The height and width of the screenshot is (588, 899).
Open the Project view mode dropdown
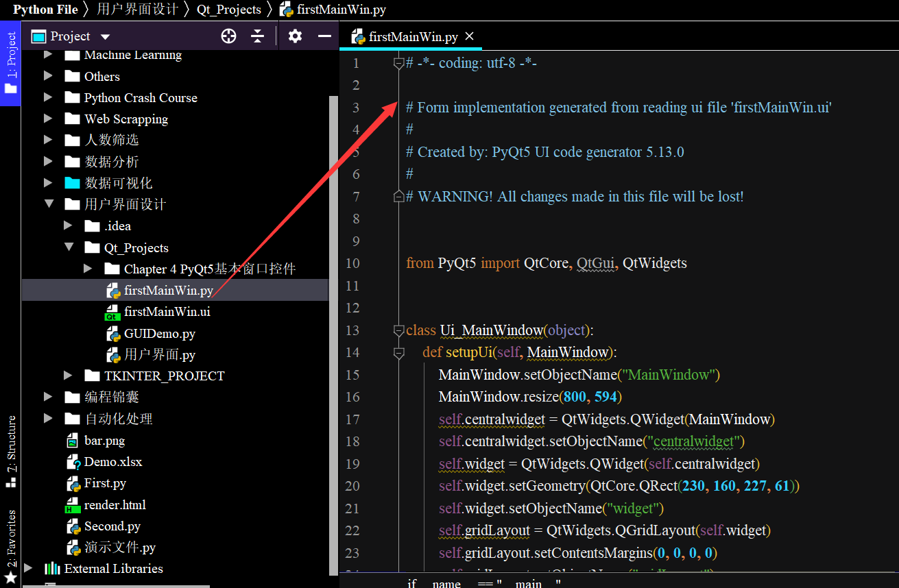[104, 36]
